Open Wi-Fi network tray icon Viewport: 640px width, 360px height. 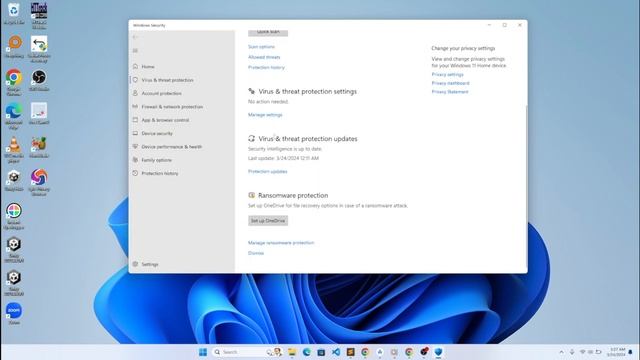(582, 352)
